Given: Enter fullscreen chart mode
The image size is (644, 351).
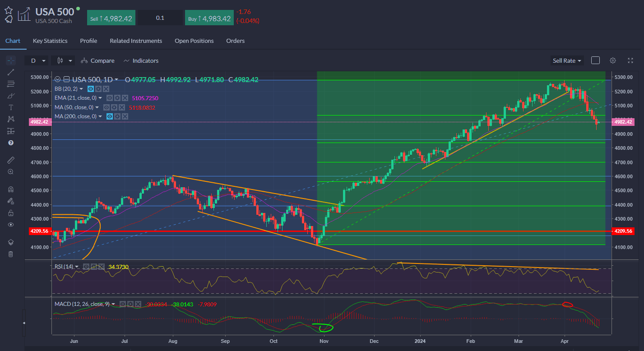Looking at the screenshot, I should [630, 60].
